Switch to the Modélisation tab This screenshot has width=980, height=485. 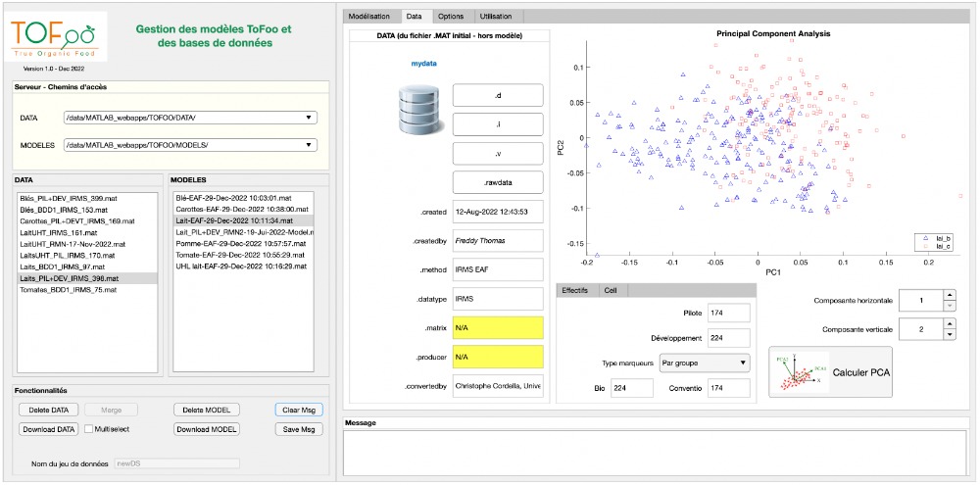coord(369,17)
